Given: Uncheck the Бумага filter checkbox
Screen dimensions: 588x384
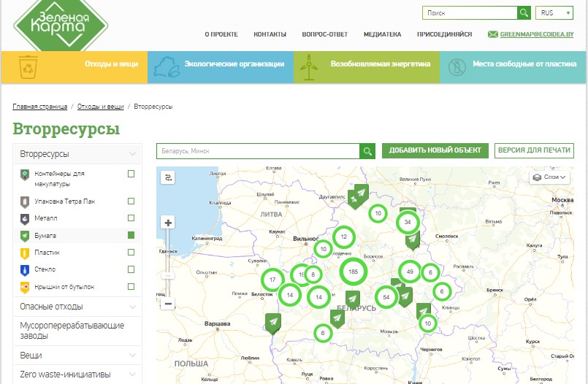Looking at the screenshot, I should (131, 235).
